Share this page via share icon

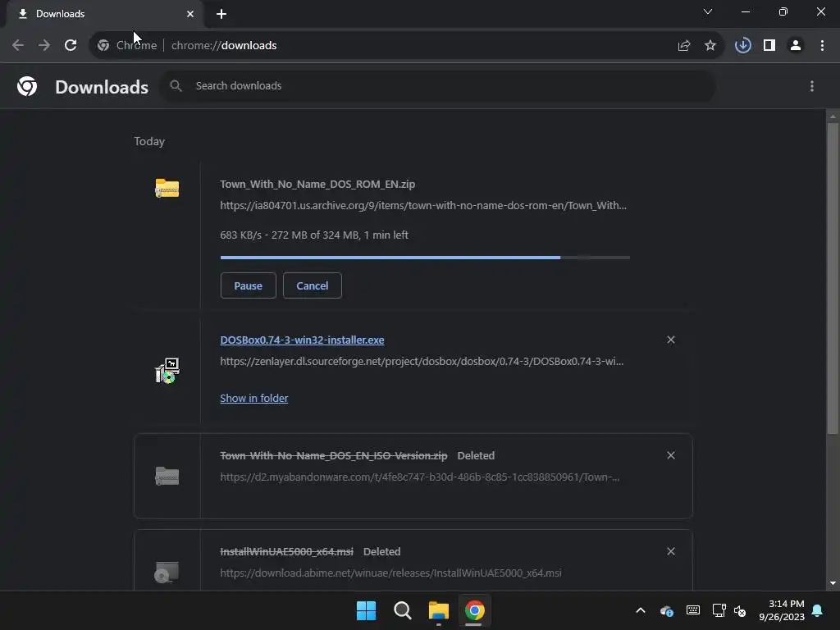click(x=683, y=46)
